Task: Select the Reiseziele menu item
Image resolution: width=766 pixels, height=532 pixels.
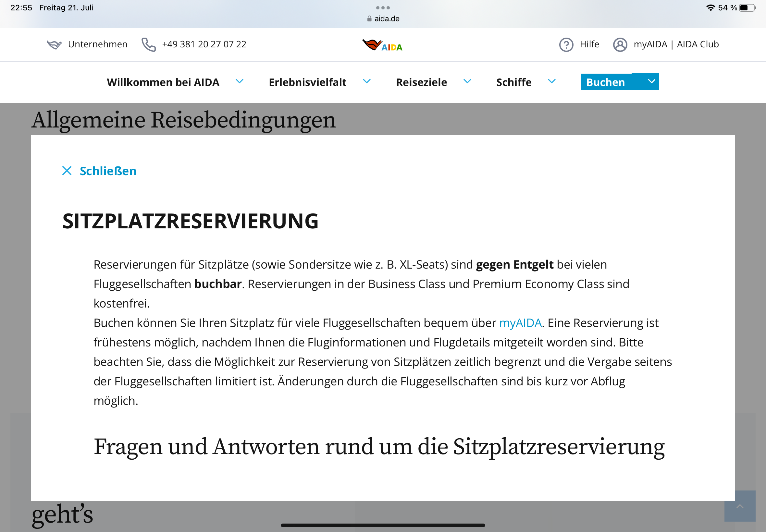Action: pyautogui.click(x=421, y=82)
